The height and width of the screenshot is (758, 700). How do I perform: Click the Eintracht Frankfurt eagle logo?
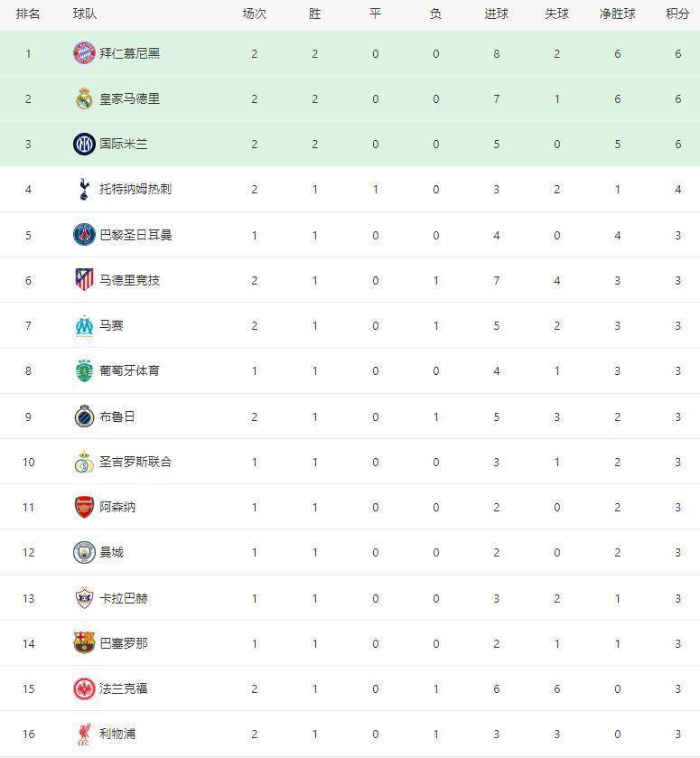(84, 688)
